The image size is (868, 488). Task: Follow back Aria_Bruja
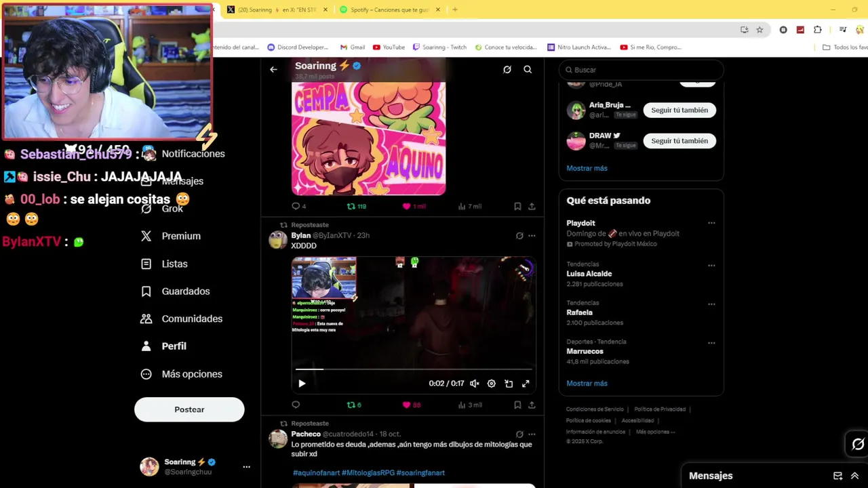pyautogui.click(x=679, y=110)
